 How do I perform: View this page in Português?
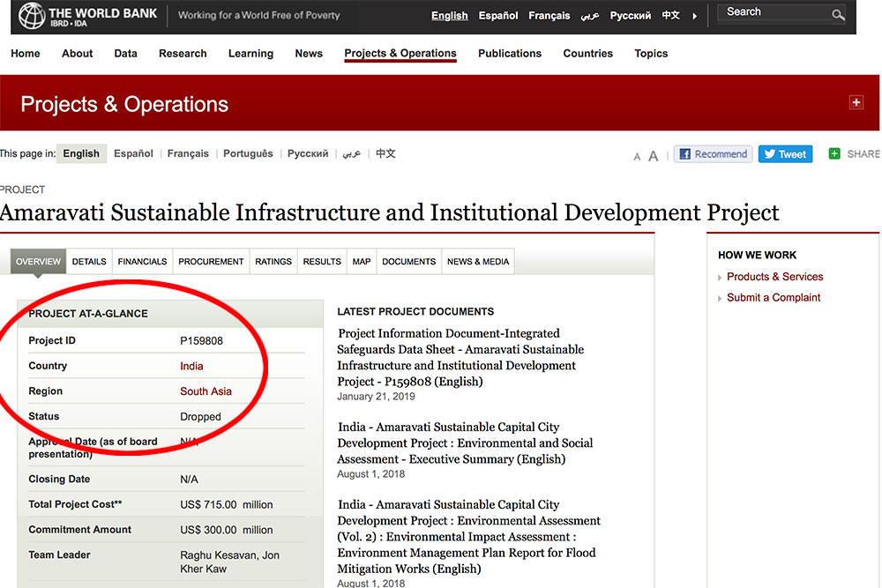(248, 153)
